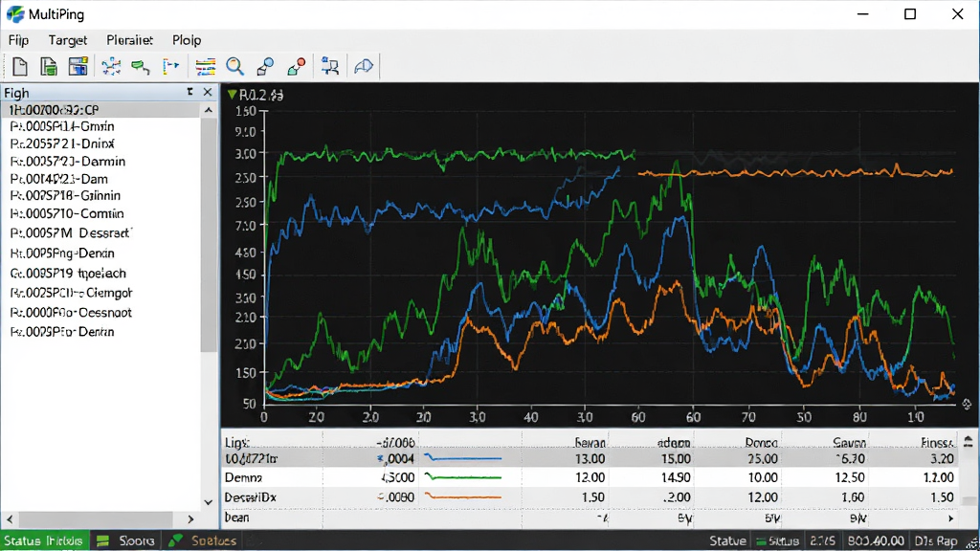Select the Comtiin target entry
This screenshot has height=551, width=980.
point(67,213)
